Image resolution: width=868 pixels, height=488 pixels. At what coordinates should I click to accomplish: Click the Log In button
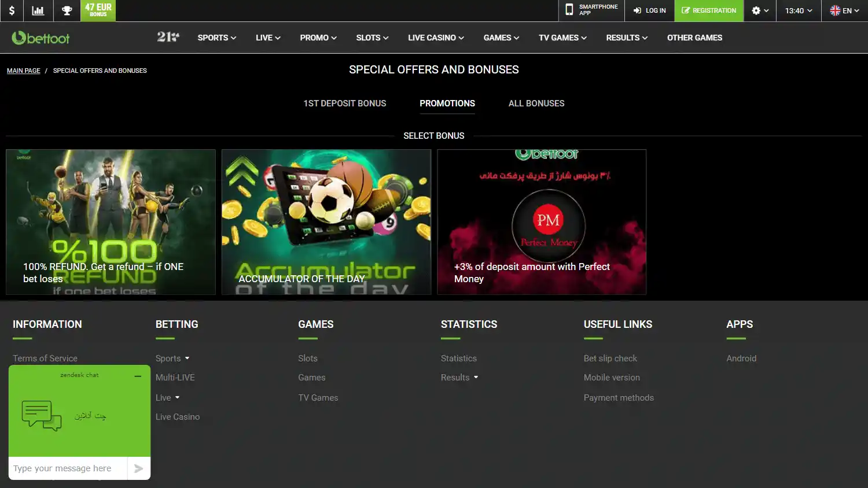click(x=649, y=10)
